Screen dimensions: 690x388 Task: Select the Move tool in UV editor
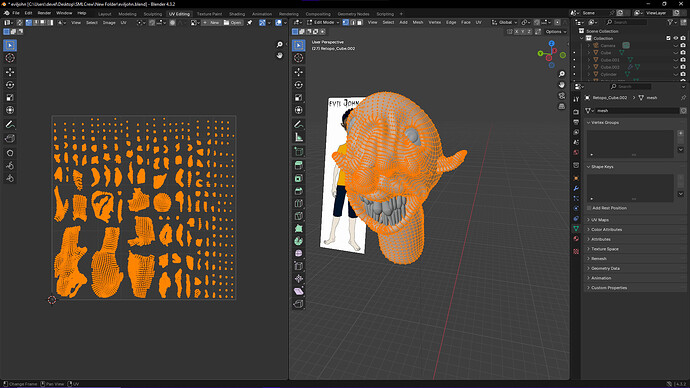click(10, 72)
